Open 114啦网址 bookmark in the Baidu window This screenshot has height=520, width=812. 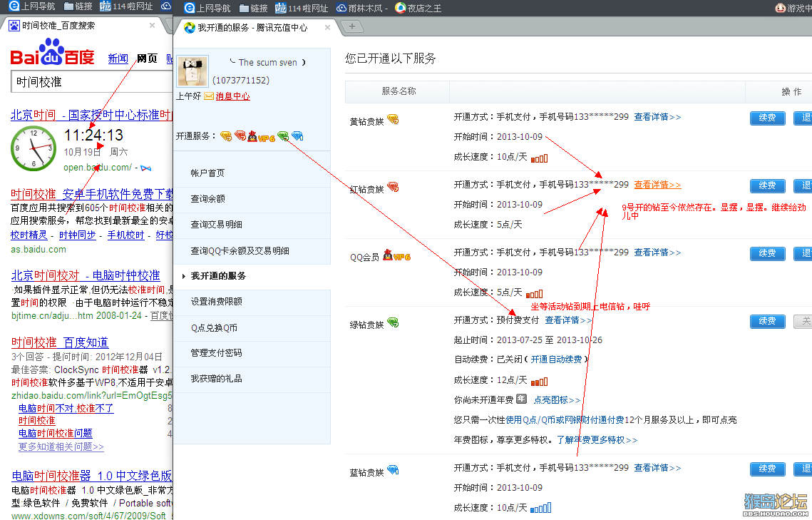pyautogui.click(x=126, y=6)
